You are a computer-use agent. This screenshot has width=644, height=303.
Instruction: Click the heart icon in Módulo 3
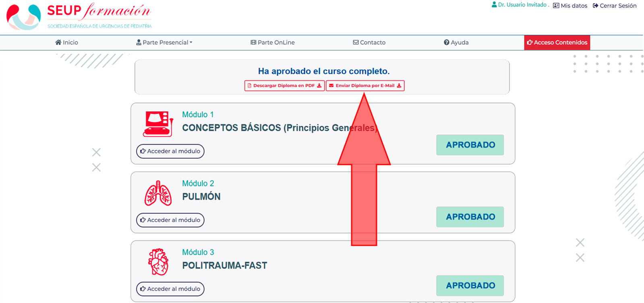158,262
